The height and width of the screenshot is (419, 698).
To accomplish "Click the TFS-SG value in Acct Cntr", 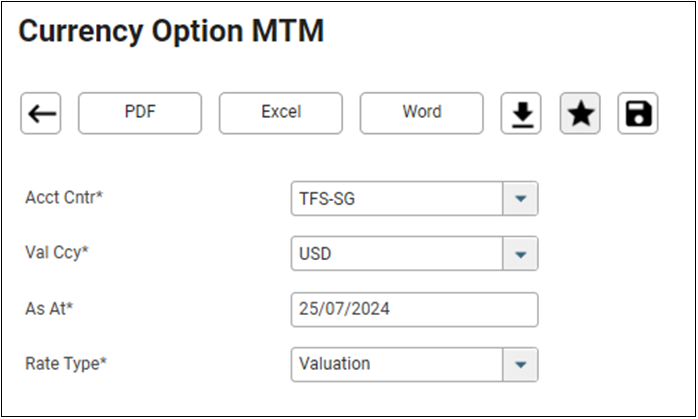I will 327,199.
